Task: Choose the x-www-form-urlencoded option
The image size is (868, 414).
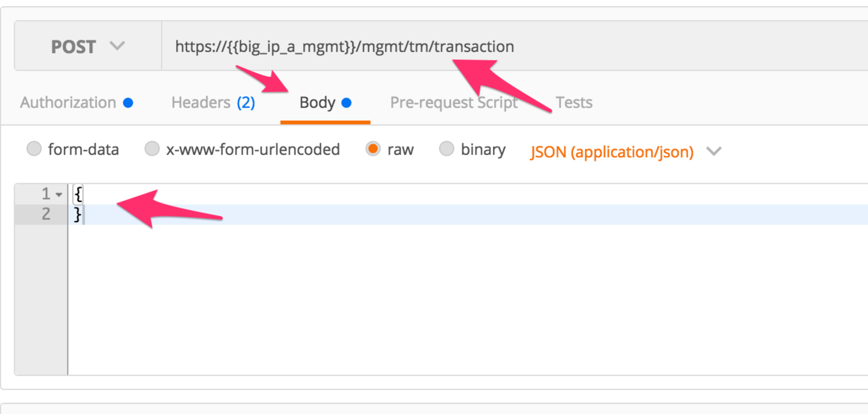Action: point(152,149)
